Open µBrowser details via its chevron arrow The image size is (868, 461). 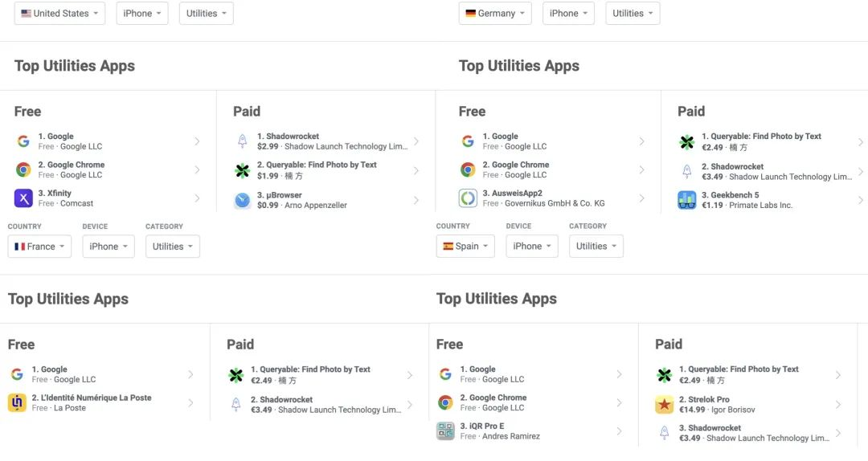416,200
